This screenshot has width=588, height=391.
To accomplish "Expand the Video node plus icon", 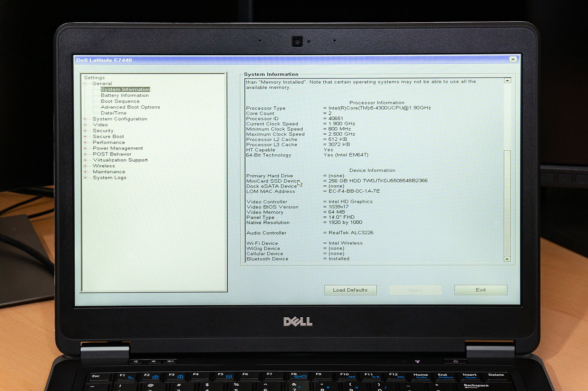I will 85,125.
